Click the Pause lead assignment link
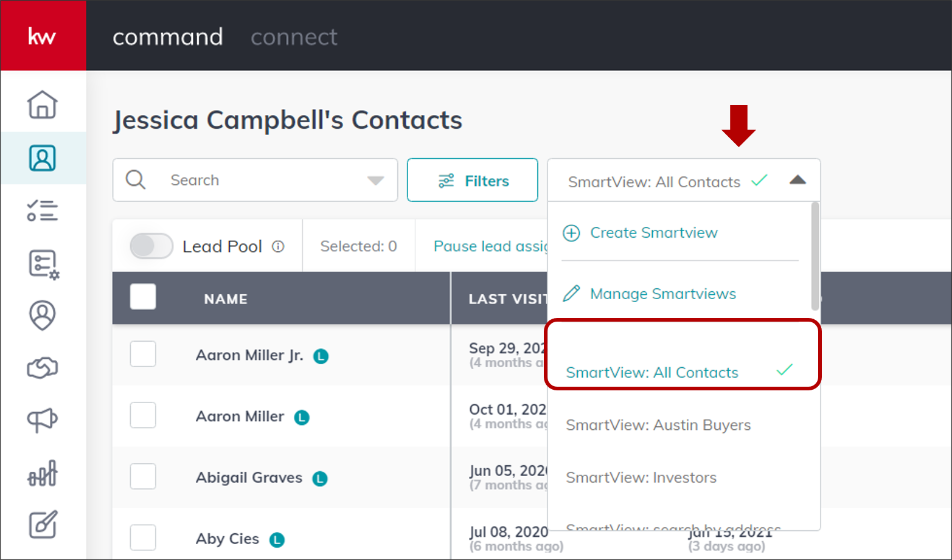The width and height of the screenshot is (952, 560). coord(491,246)
